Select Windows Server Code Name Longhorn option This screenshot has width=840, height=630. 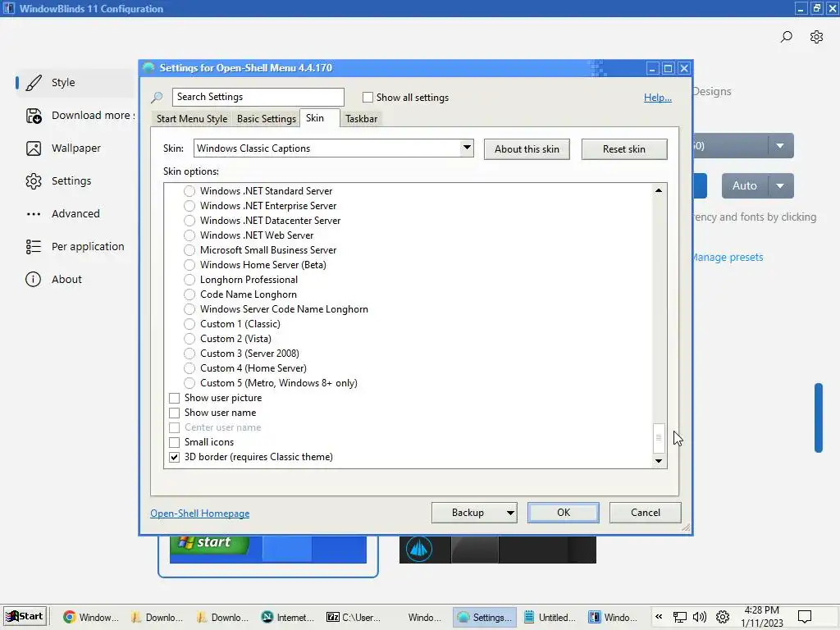click(x=189, y=309)
